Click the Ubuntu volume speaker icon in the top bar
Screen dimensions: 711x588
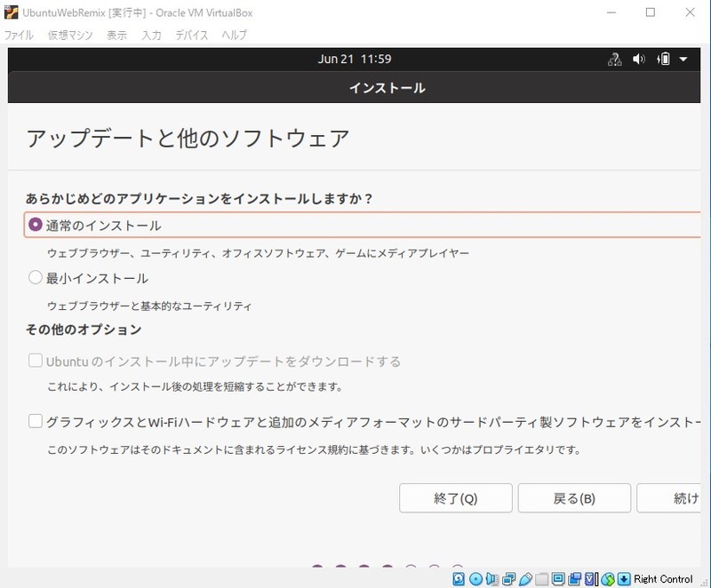(638, 59)
